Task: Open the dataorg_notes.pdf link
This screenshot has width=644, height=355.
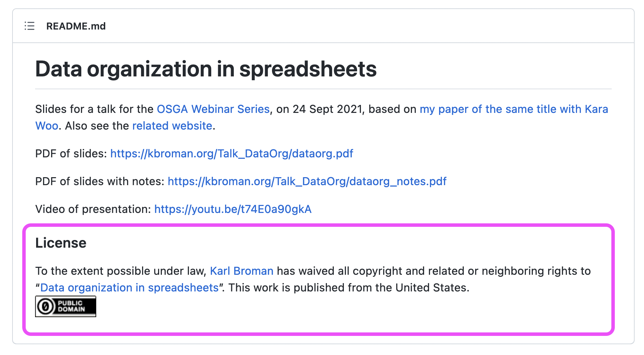Action: tap(307, 181)
